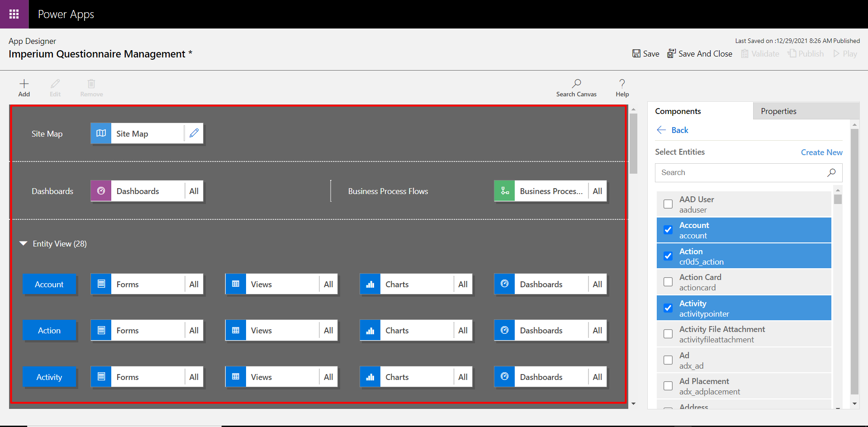Image resolution: width=868 pixels, height=427 pixels.
Task: Click the Select Entities search field
Action: click(742, 172)
